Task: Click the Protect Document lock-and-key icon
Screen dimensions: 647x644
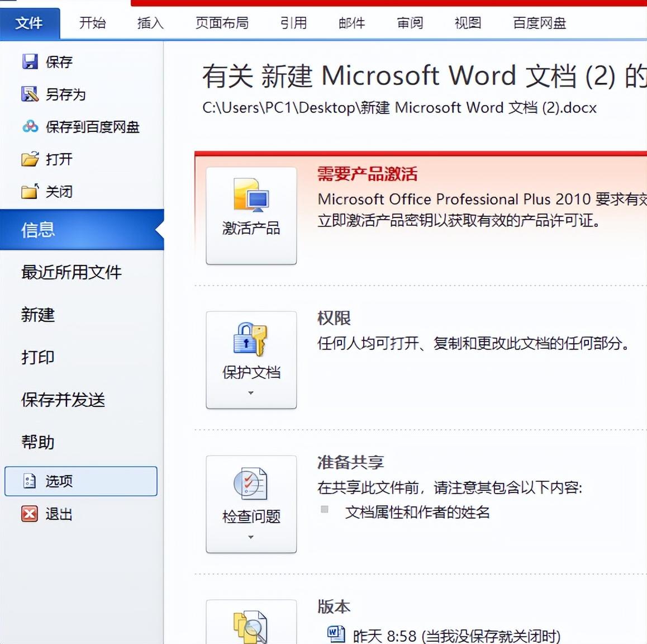Action: [251, 339]
